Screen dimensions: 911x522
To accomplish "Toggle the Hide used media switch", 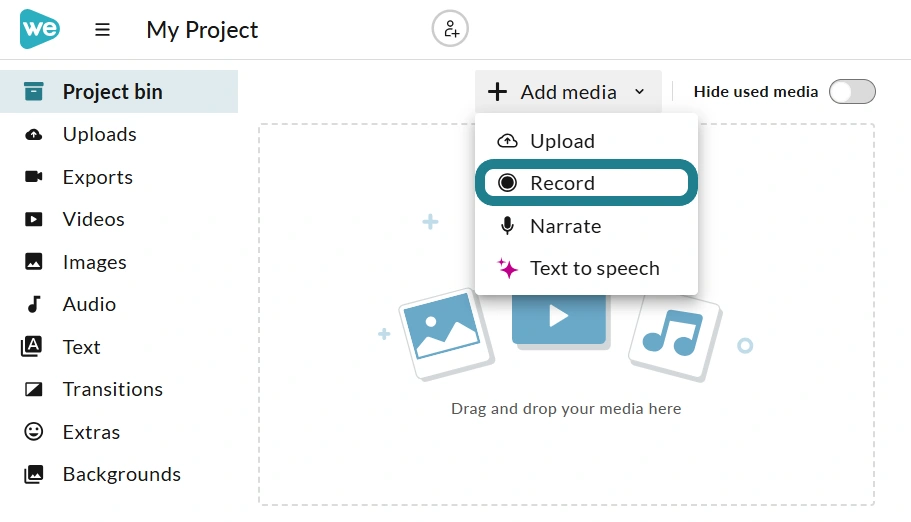I will [852, 92].
